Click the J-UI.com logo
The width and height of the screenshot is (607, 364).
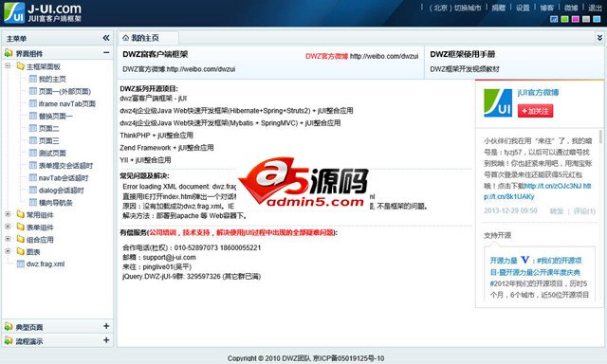(x=43, y=12)
